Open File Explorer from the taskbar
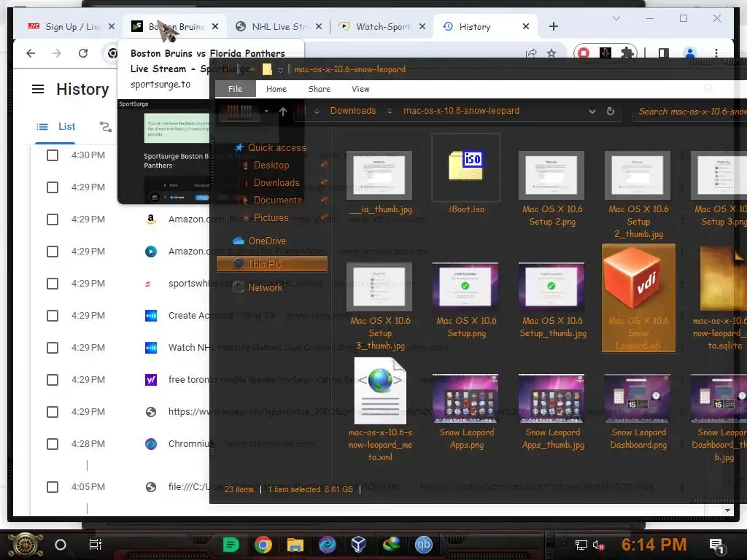747x560 pixels. pyautogui.click(x=295, y=544)
